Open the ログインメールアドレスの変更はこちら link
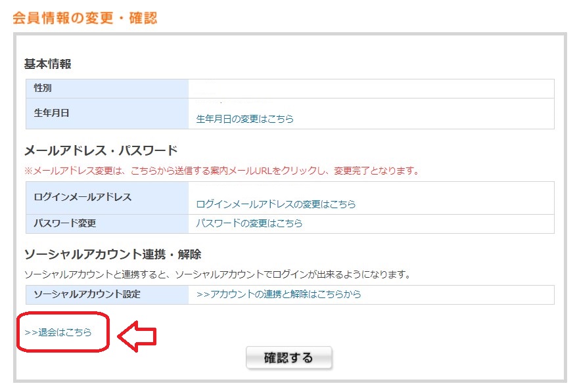 (276, 204)
